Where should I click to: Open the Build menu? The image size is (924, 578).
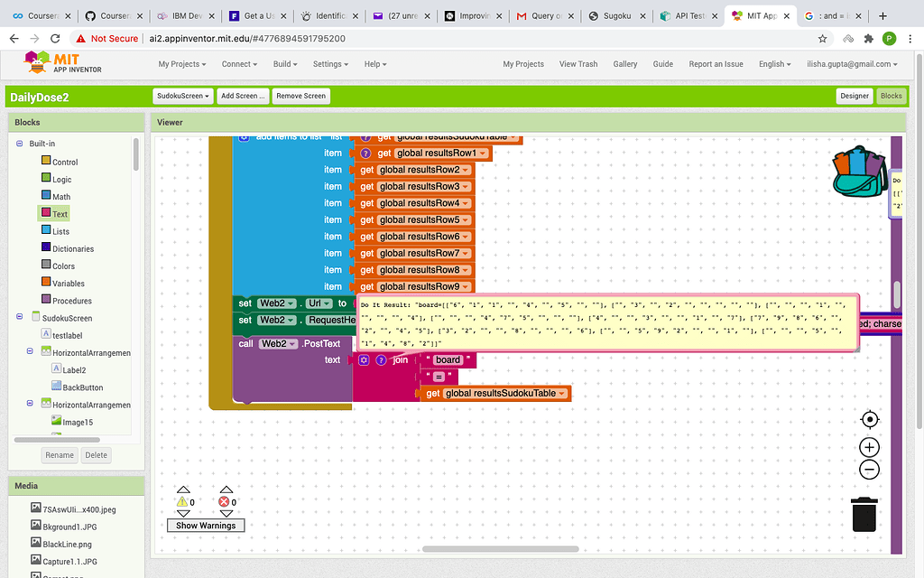285,64
